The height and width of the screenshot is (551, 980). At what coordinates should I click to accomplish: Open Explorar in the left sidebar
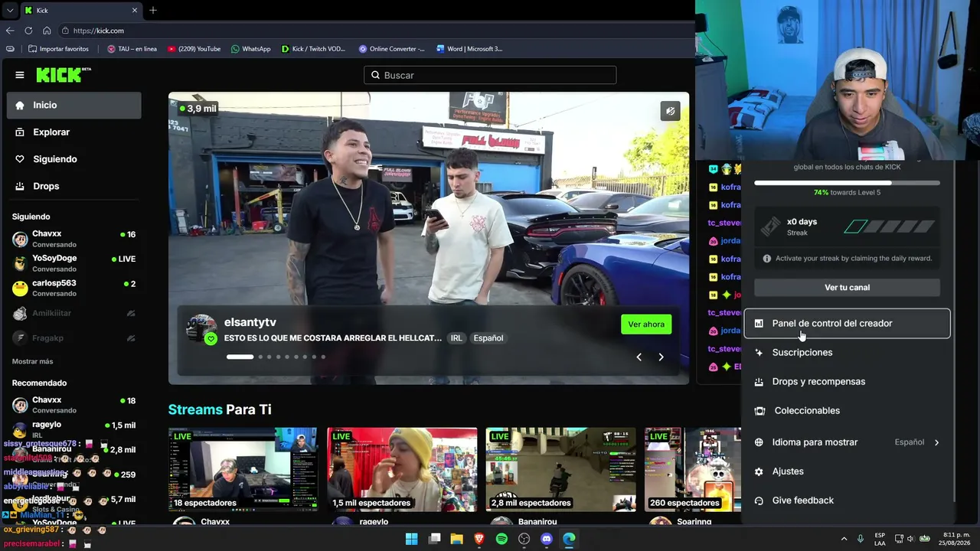(74, 132)
